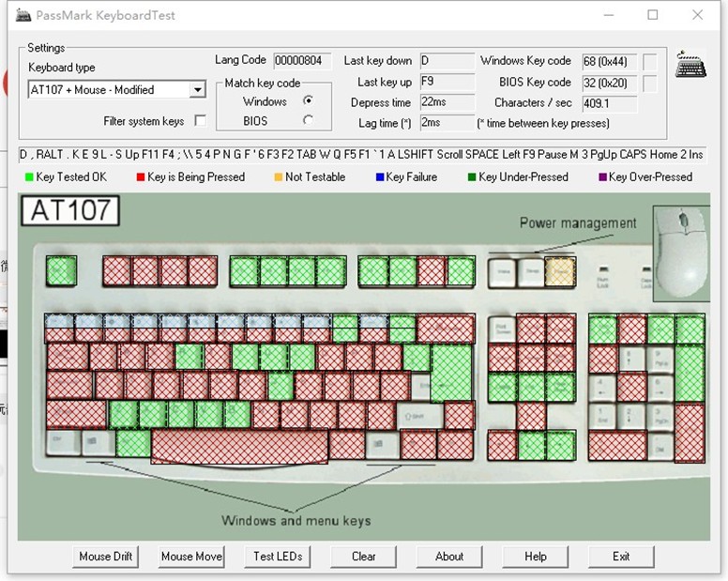Click the left Windows key on keyboard image
Image resolution: width=728 pixels, height=581 pixels.
(x=99, y=444)
